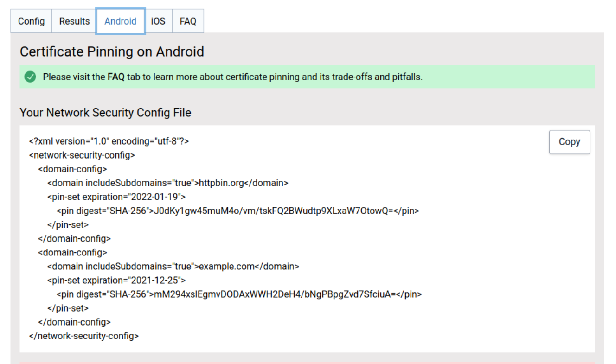Switch to the Config tab
Image resolution: width=616 pixels, height=364 pixels.
coord(31,21)
